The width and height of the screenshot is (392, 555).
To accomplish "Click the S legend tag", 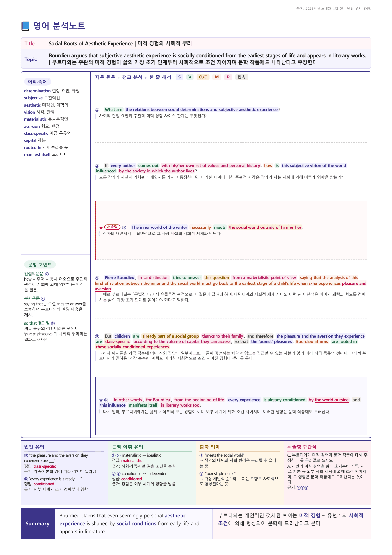I will pos(180,77).
